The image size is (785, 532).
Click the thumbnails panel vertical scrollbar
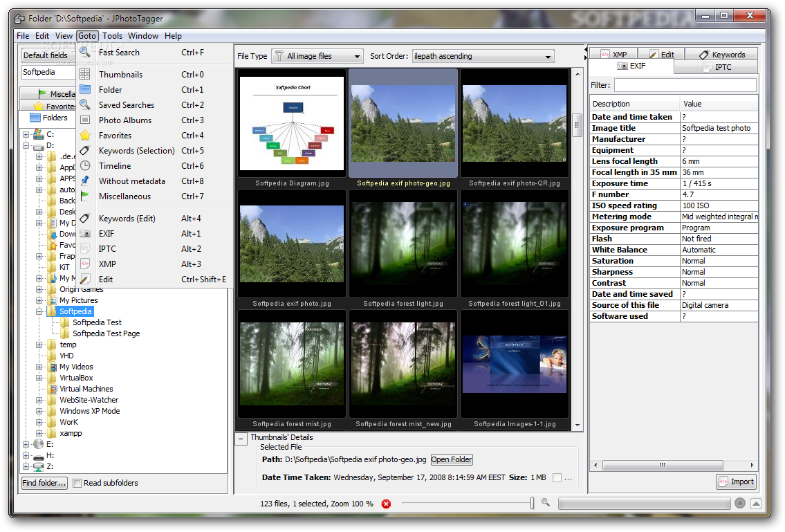coord(578,125)
